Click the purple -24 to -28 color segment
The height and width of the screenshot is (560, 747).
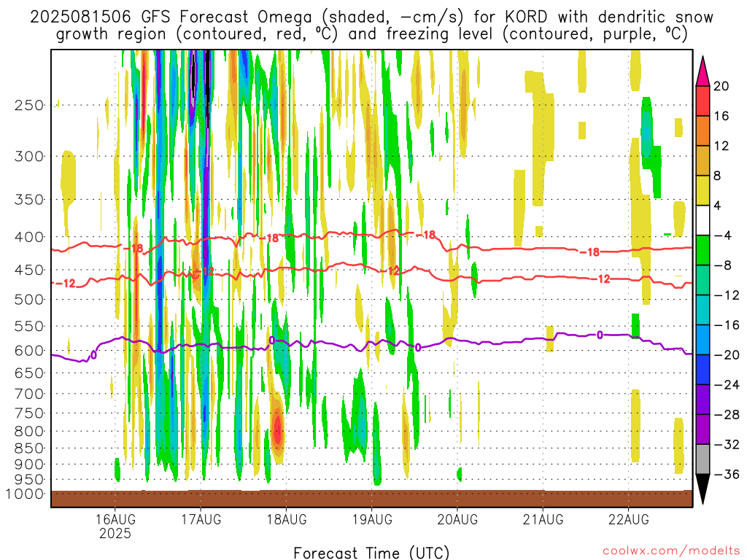coord(703,400)
